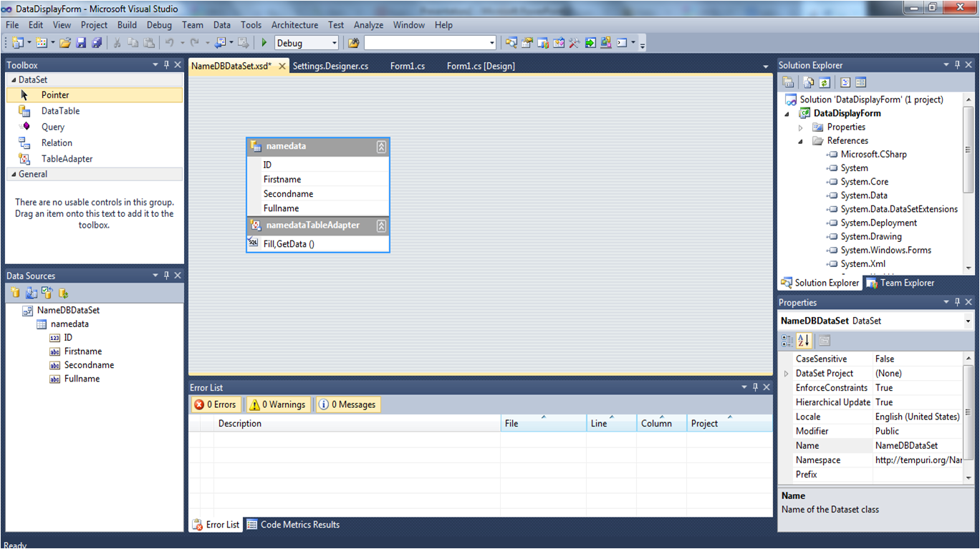This screenshot has width=980, height=549.
Task: Open the Toolbox wrench icon in toolbar
Action: 574,43
